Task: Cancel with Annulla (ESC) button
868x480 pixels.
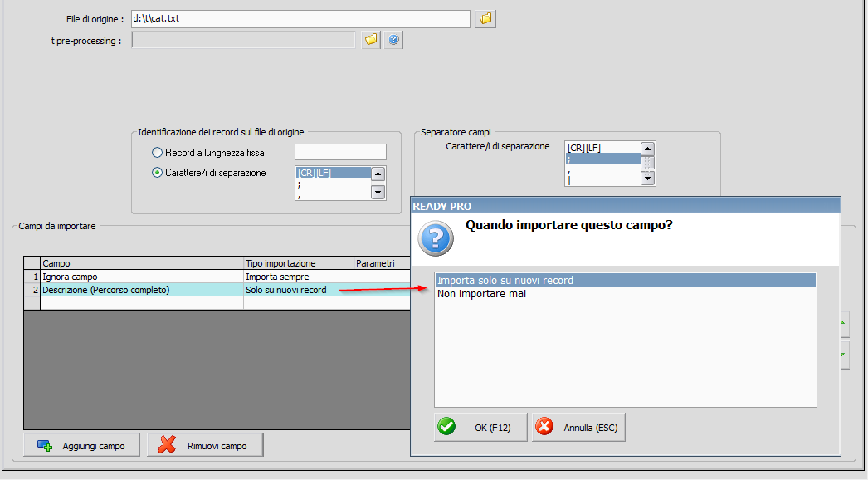Action: (578, 428)
